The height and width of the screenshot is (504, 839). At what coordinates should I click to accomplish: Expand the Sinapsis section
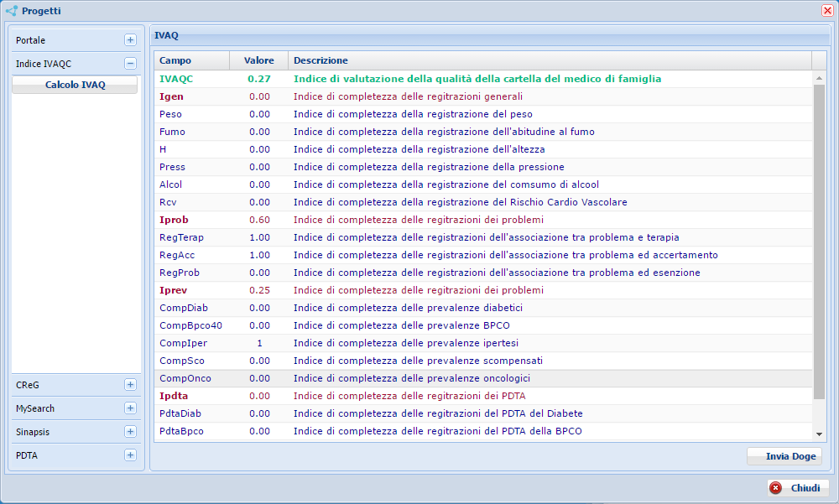coord(130,432)
